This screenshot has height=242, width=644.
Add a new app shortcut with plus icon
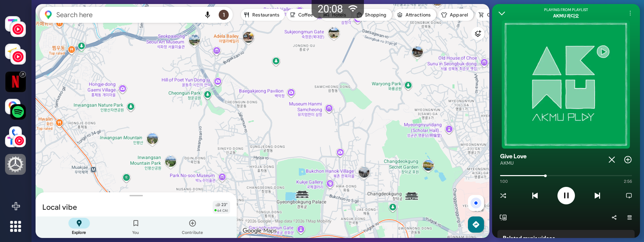[x=16, y=206]
